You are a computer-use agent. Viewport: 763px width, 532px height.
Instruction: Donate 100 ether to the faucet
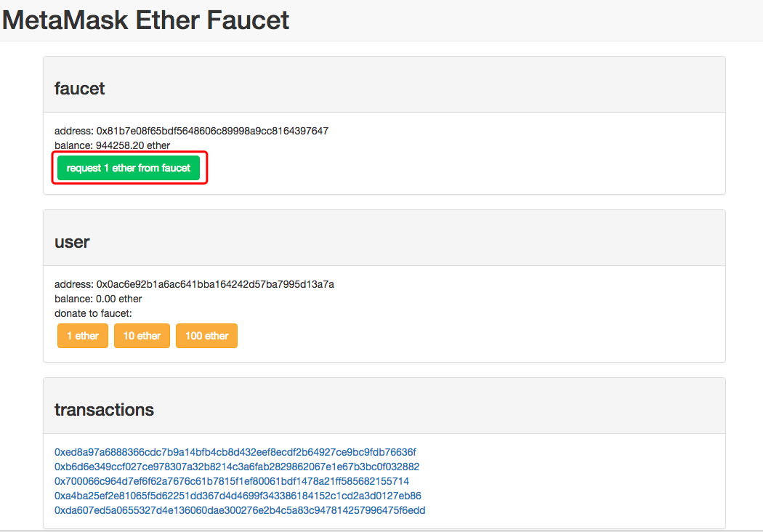pyautogui.click(x=207, y=336)
